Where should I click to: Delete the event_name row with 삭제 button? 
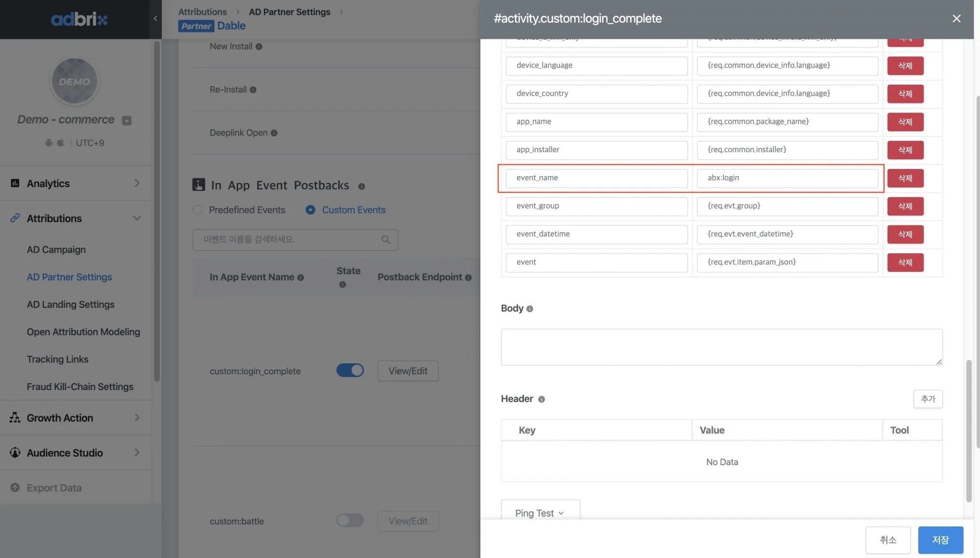click(904, 178)
